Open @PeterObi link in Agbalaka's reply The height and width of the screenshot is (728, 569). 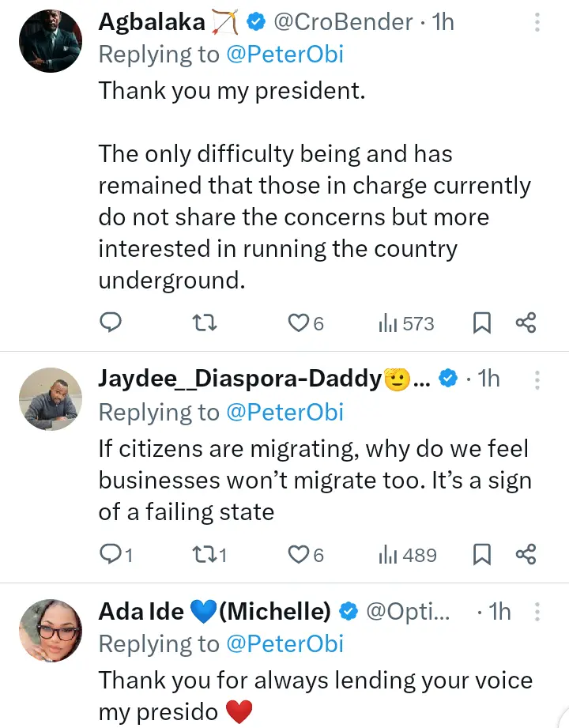pyautogui.click(x=284, y=55)
